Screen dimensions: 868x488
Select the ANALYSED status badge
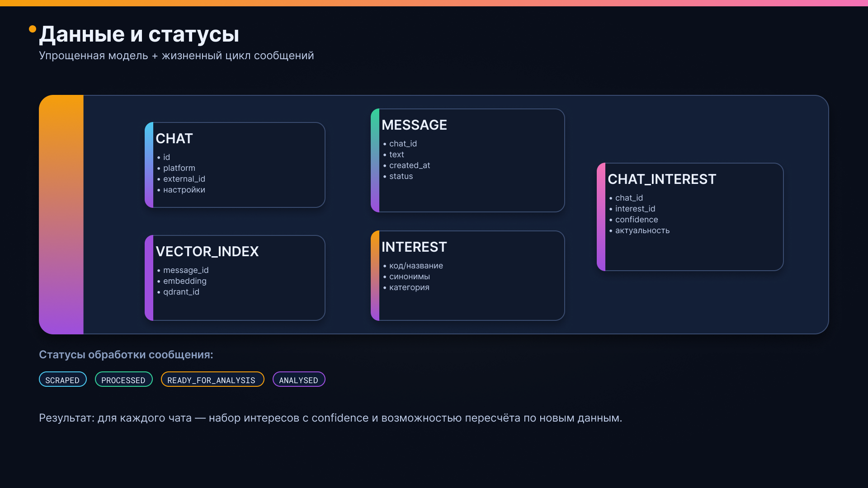[298, 380]
